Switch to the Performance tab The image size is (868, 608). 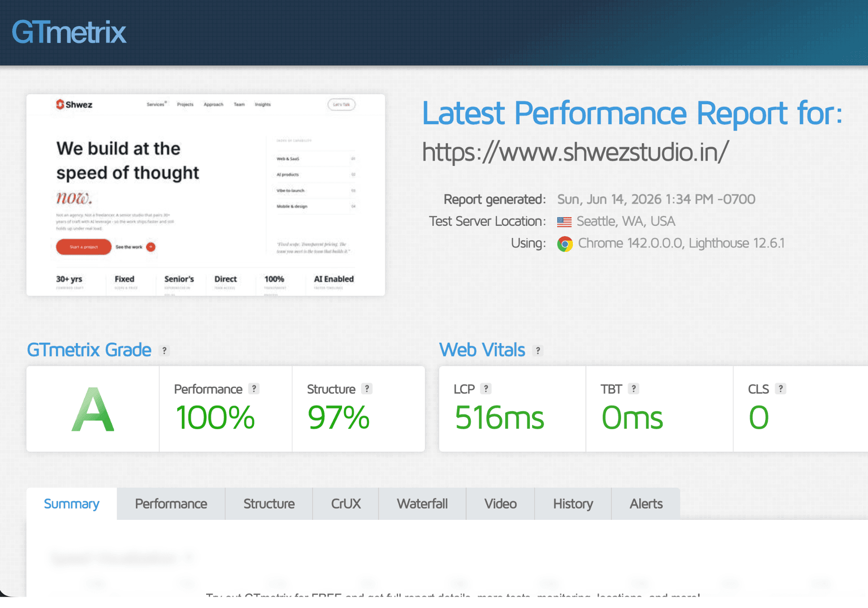pyautogui.click(x=171, y=504)
